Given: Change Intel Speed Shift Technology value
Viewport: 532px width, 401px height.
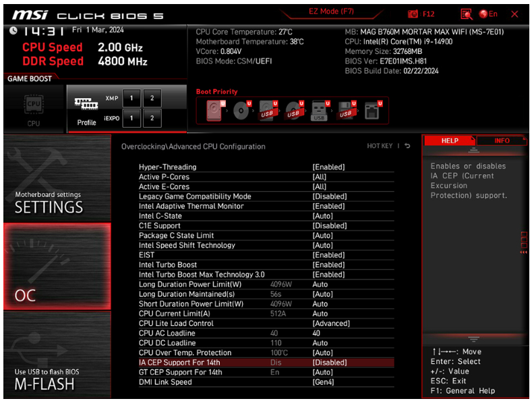Looking at the screenshot, I should coord(322,245).
